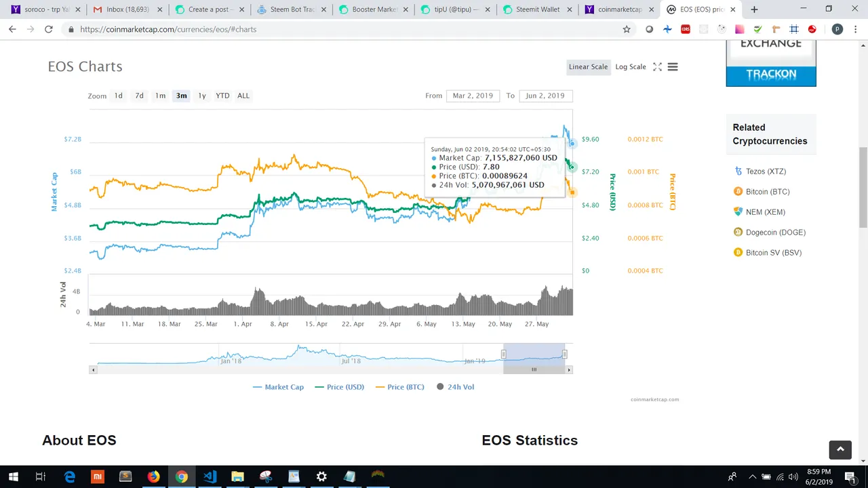Launch Firefox from taskbar
The height and width of the screenshot is (488, 868).
pyautogui.click(x=153, y=477)
